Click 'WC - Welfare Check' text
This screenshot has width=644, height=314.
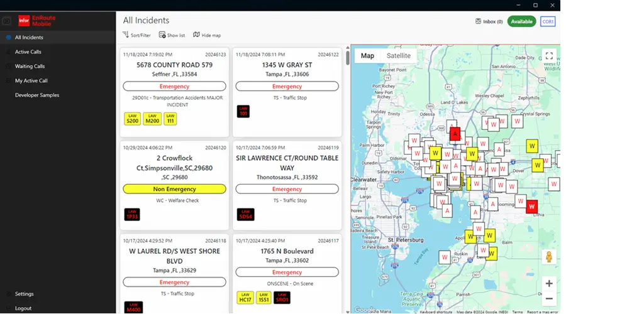tap(177, 200)
